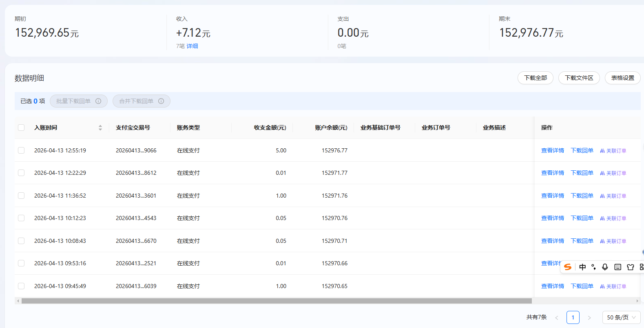Open the soft keyboard icon
644x328 pixels.
coord(618,267)
